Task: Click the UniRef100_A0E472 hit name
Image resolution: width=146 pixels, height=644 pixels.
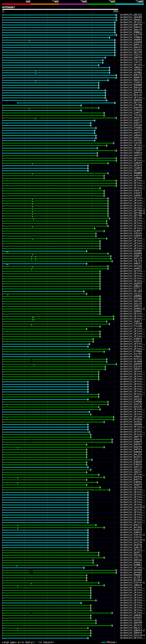Action: pyautogui.click(x=131, y=191)
